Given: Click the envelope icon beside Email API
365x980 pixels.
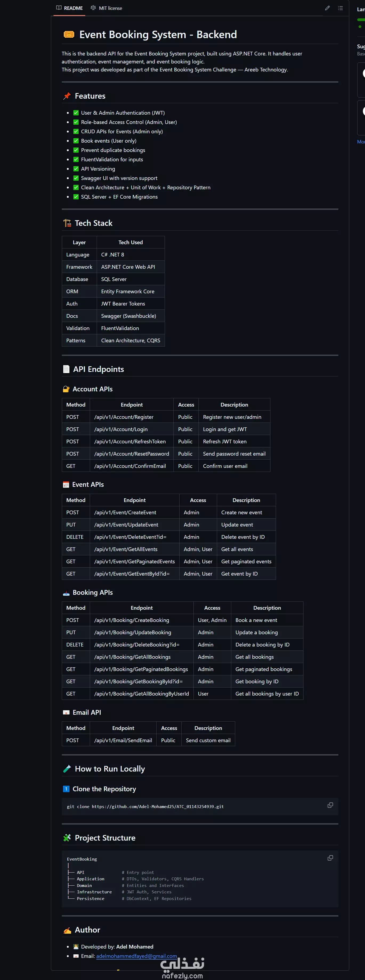Looking at the screenshot, I should tap(66, 712).
